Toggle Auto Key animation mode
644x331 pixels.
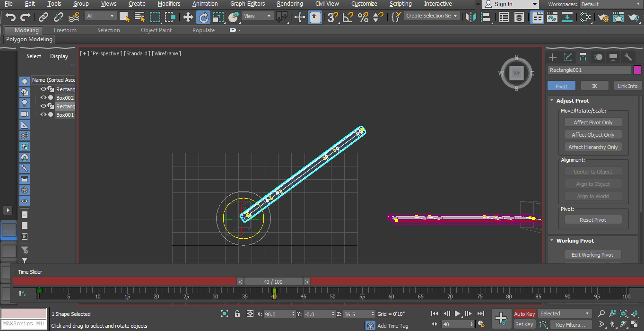click(x=524, y=314)
